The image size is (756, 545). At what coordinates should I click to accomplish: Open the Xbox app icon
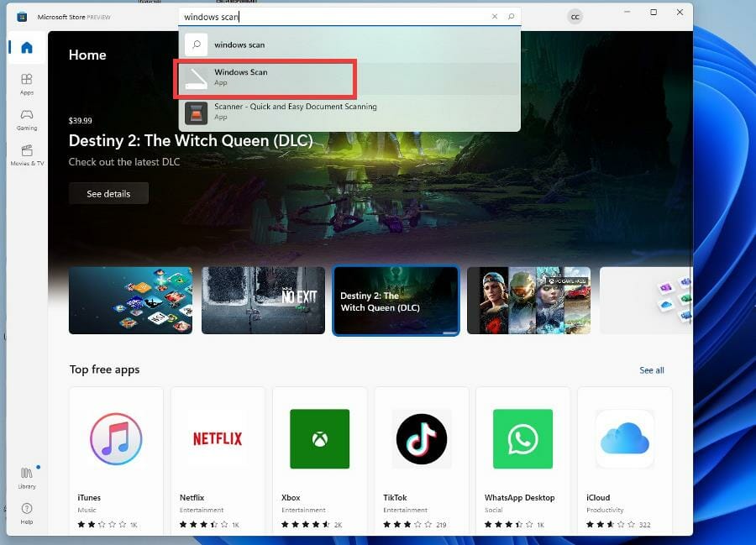(320, 438)
